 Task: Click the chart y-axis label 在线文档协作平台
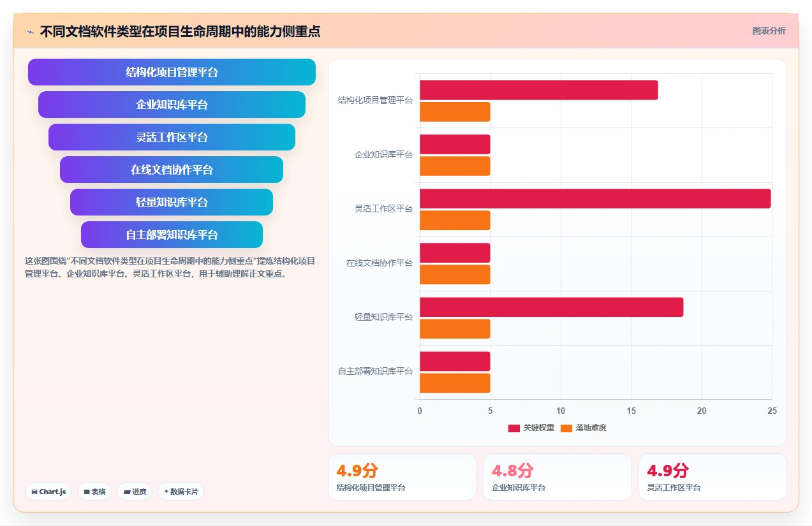pos(379,263)
